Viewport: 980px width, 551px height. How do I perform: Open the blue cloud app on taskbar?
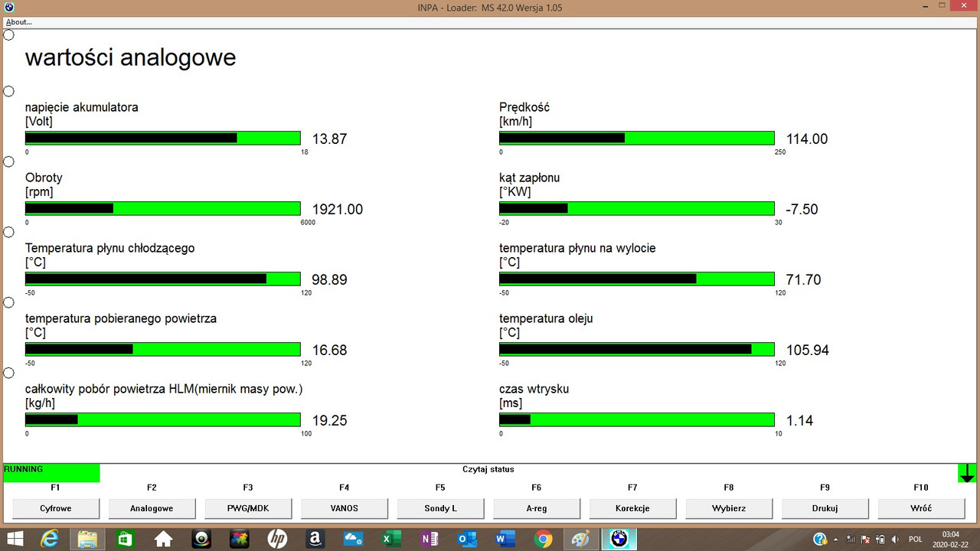[x=353, y=539]
